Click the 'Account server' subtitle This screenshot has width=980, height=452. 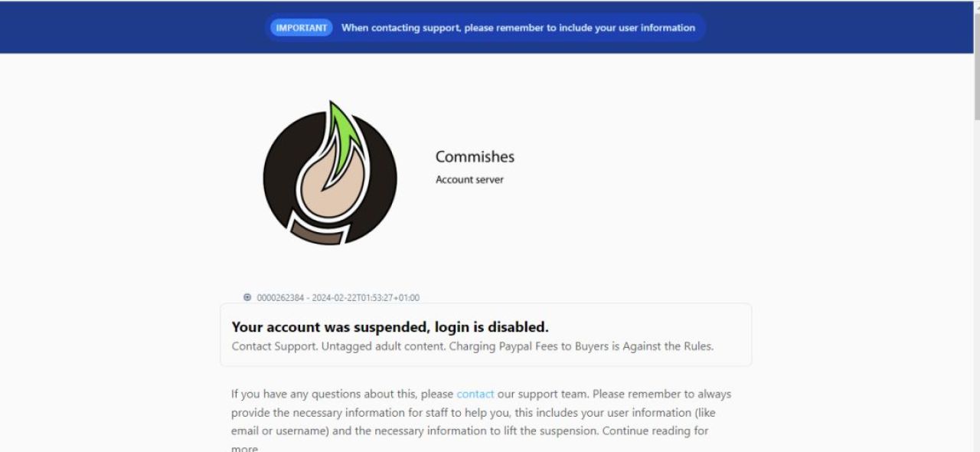click(x=469, y=180)
